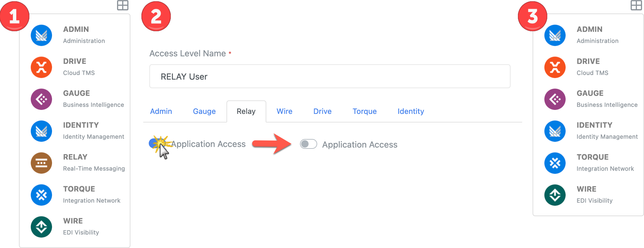Screen dimensions: 644x248
Task: Click the Torque tab
Action: tap(364, 111)
